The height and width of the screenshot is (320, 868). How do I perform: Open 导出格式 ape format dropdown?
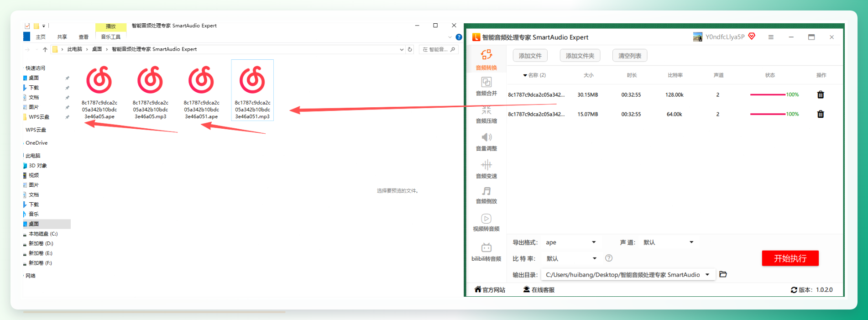click(x=571, y=242)
